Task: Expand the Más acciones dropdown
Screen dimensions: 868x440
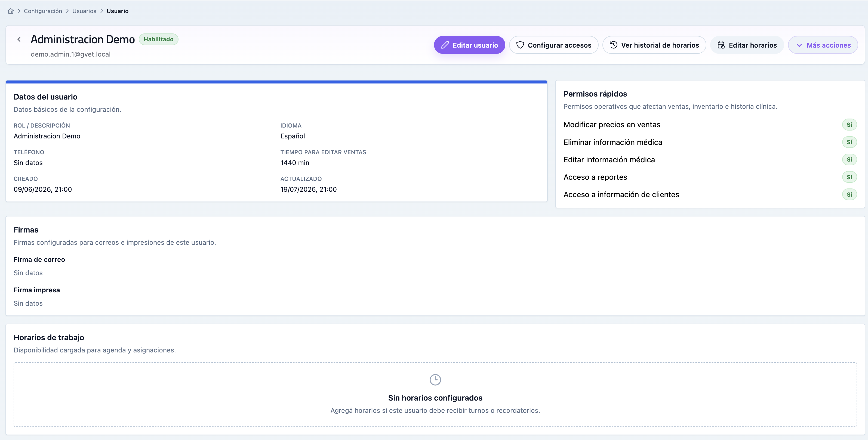Action: 823,45
